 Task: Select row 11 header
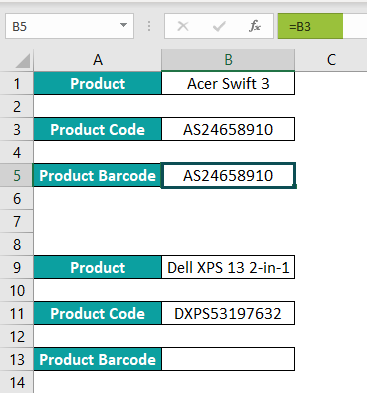pos(17,313)
